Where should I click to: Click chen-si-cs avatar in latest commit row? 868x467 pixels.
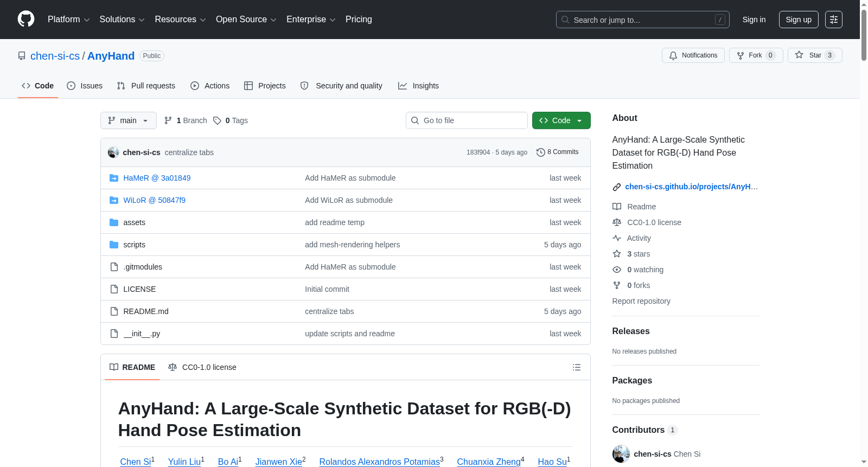click(x=113, y=152)
